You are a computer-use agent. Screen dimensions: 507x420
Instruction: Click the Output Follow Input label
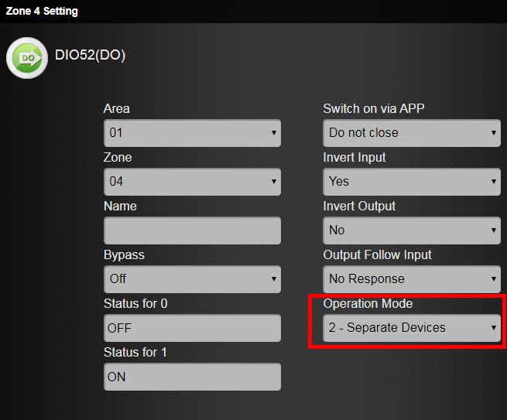377,255
